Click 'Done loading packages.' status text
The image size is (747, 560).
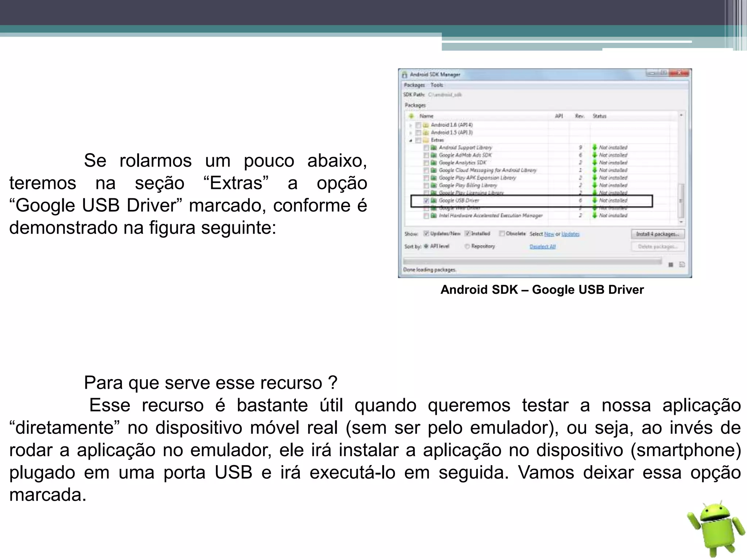pyautogui.click(x=429, y=270)
